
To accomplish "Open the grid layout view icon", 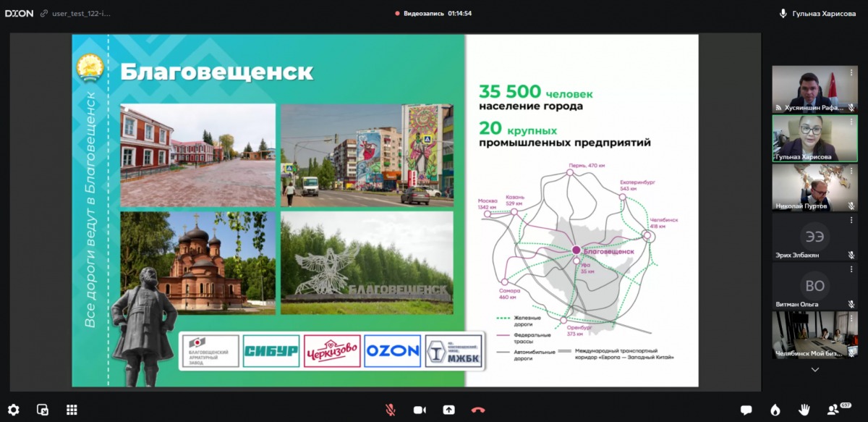I will pyautogui.click(x=72, y=410).
